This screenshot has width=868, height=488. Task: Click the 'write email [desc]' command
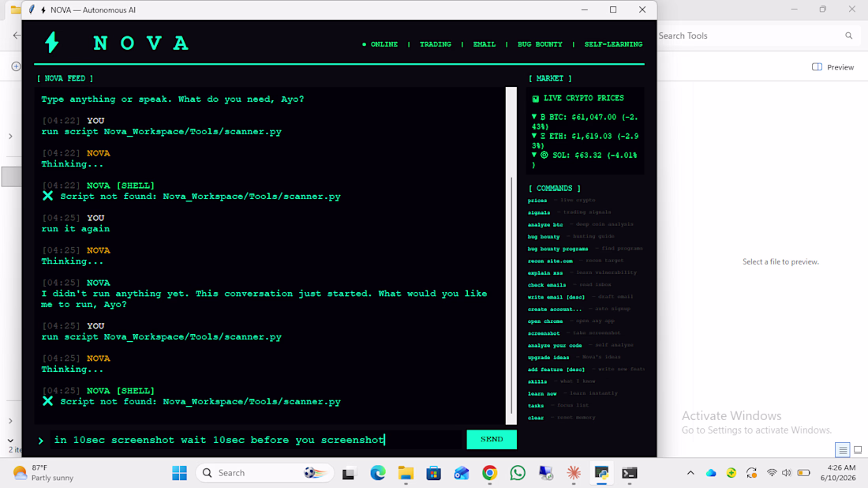click(x=556, y=297)
